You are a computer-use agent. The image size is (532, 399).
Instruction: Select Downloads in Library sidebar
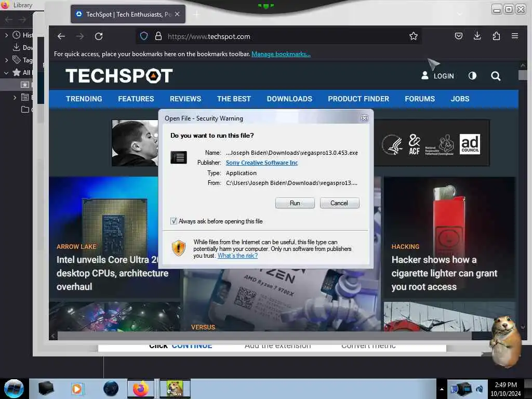tap(23, 47)
